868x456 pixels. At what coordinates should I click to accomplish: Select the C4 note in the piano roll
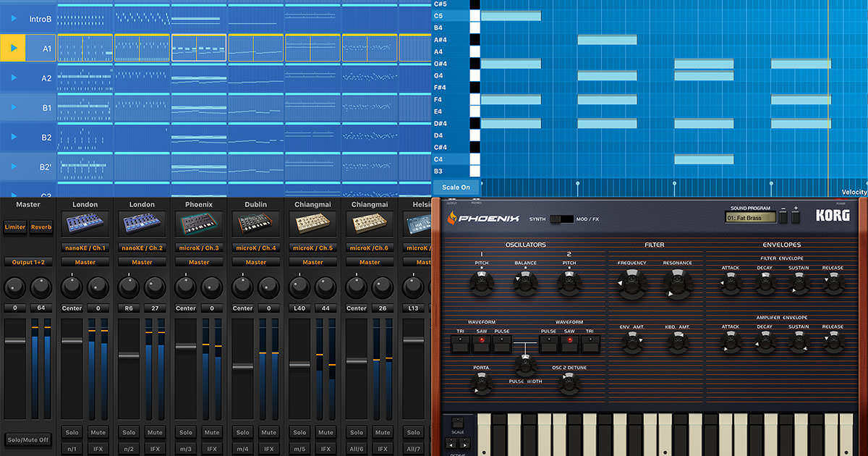click(x=704, y=159)
